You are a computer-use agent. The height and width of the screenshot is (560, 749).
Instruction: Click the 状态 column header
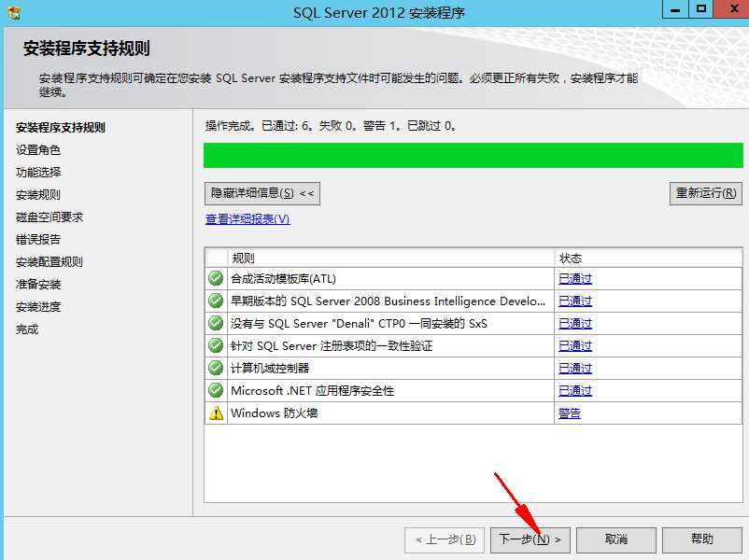click(x=648, y=259)
